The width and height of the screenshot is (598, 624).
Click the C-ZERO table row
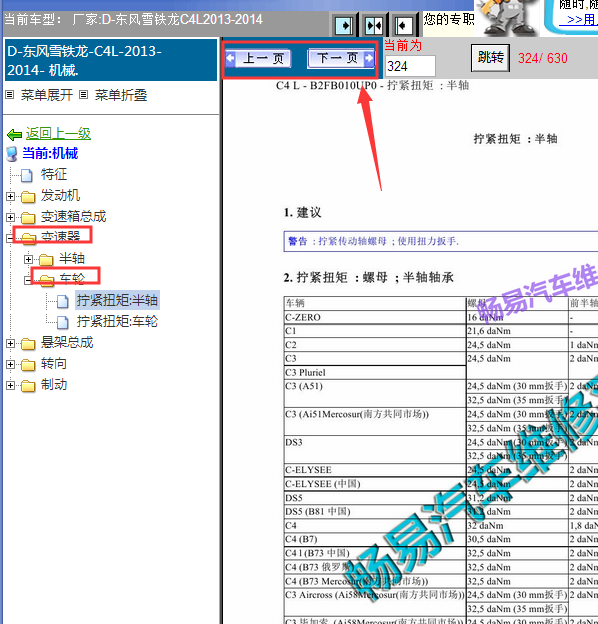point(441,318)
